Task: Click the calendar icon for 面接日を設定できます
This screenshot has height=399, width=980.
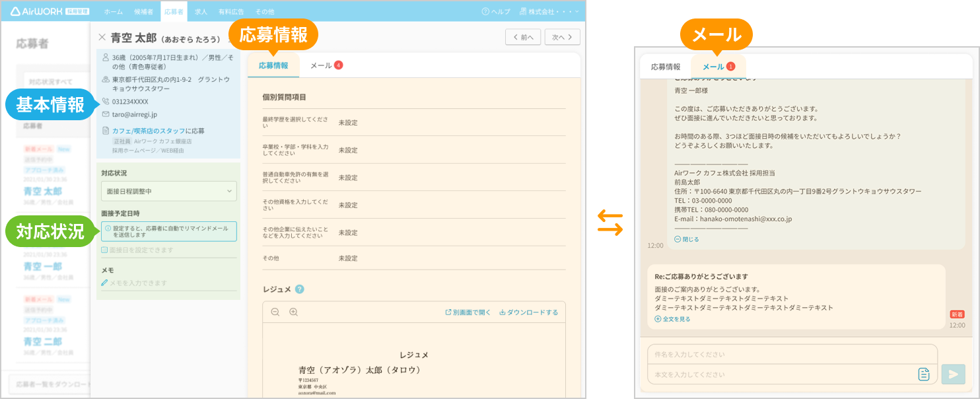Action: [x=104, y=250]
